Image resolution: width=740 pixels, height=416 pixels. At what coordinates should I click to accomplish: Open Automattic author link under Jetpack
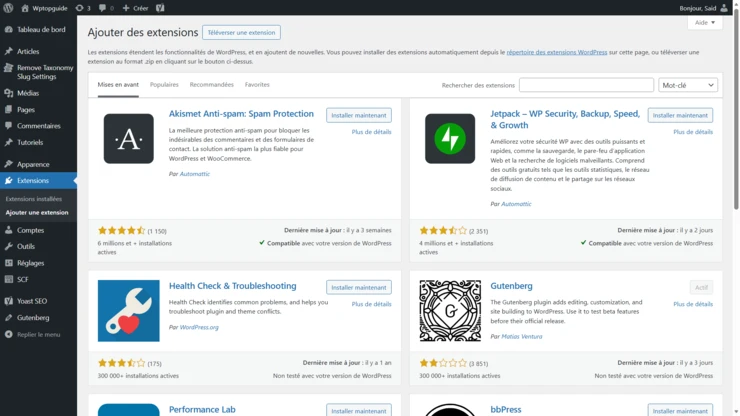(516, 204)
